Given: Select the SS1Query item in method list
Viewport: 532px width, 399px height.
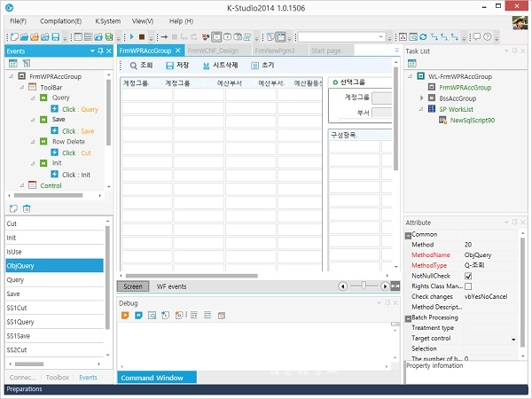Looking at the screenshot, I should pos(21,321).
